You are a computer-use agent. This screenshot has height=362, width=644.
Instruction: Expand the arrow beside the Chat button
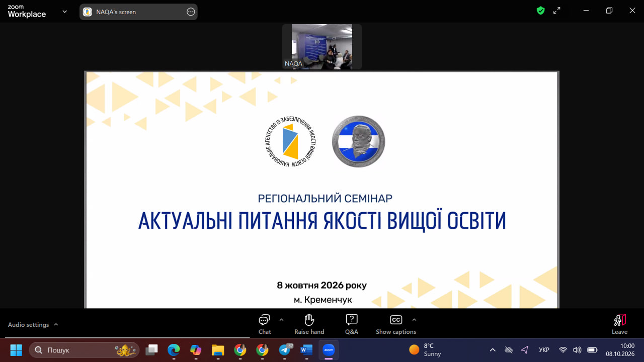click(281, 320)
